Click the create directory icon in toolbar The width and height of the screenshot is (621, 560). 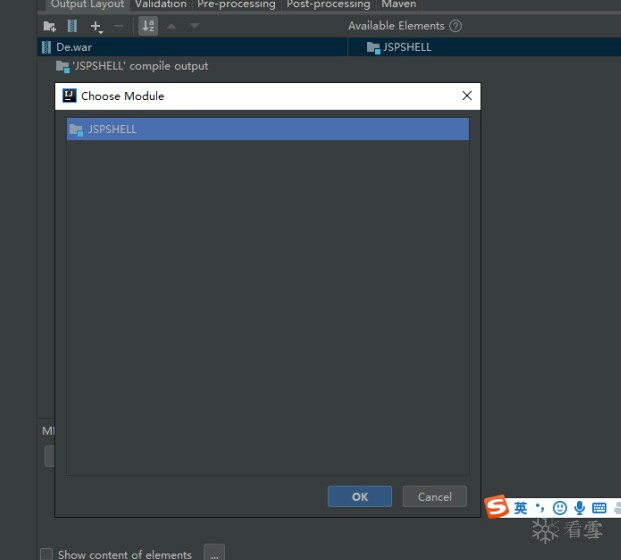(50, 26)
